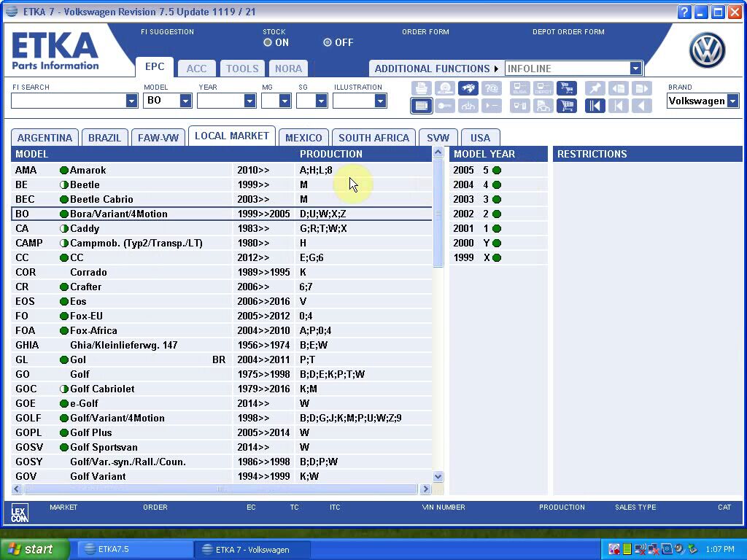Click the Volkswagen logo emblem
This screenshot has width=747, height=560.
click(707, 50)
